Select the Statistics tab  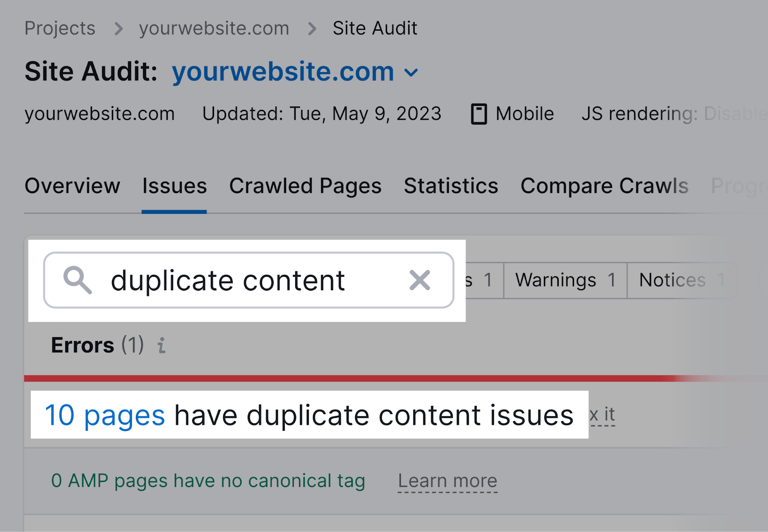pos(451,186)
